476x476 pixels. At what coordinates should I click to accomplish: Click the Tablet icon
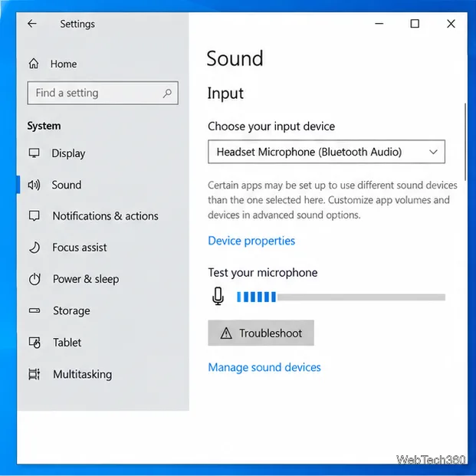(x=34, y=343)
